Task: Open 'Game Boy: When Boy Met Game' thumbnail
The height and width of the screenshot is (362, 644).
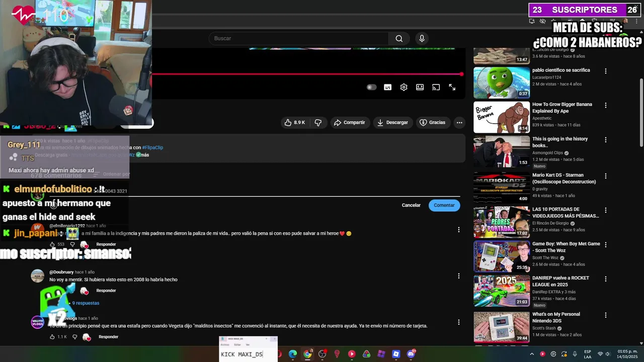Action: pyautogui.click(x=502, y=256)
